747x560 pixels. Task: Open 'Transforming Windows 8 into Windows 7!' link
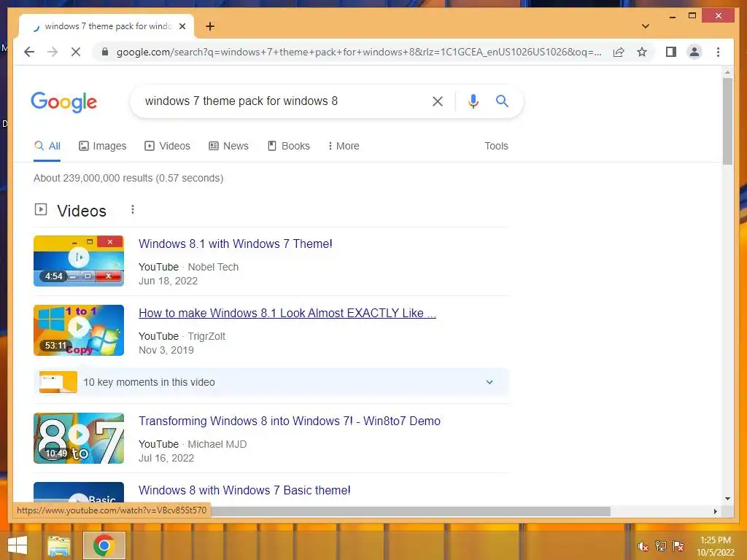coord(289,421)
